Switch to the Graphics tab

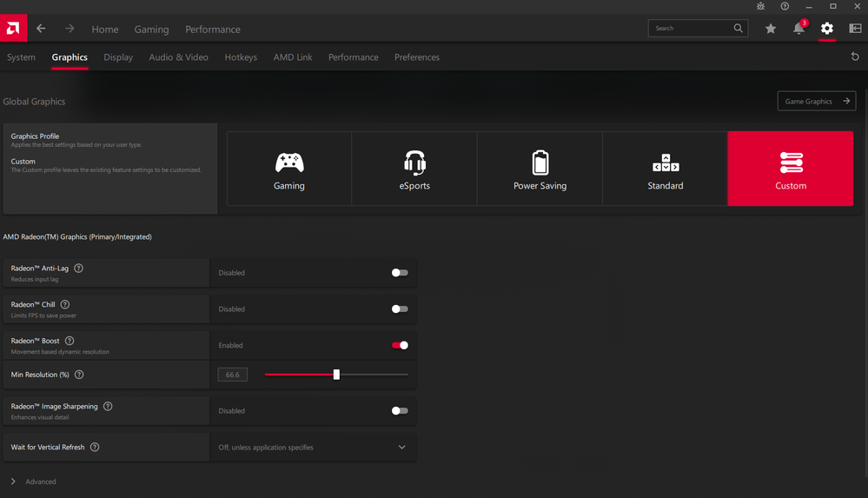(70, 57)
